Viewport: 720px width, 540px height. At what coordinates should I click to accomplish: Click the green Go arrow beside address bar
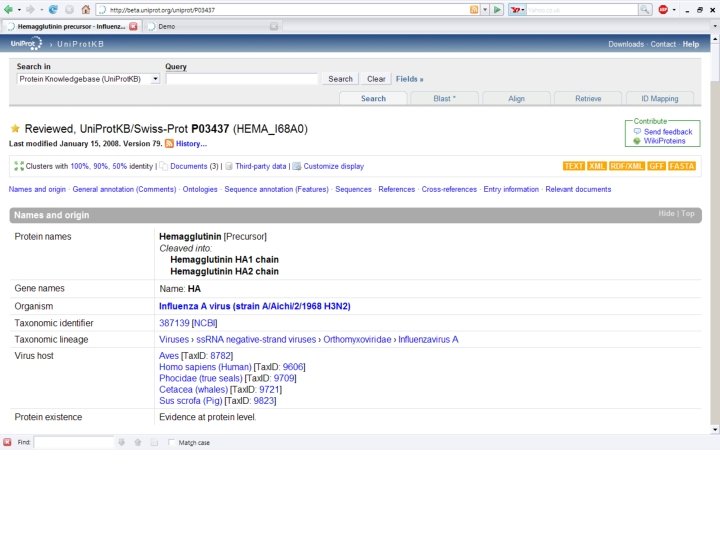click(497, 10)
